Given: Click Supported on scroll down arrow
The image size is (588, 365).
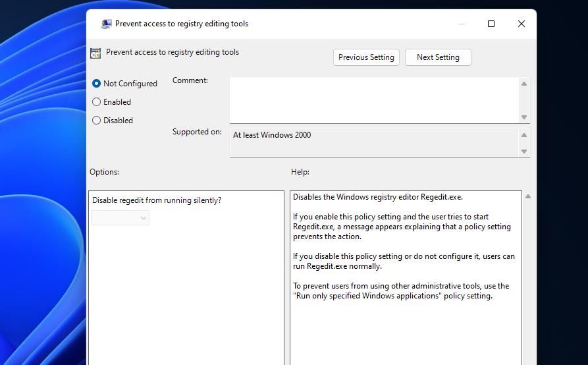Looking at the screenshot, I should (524, 152).
